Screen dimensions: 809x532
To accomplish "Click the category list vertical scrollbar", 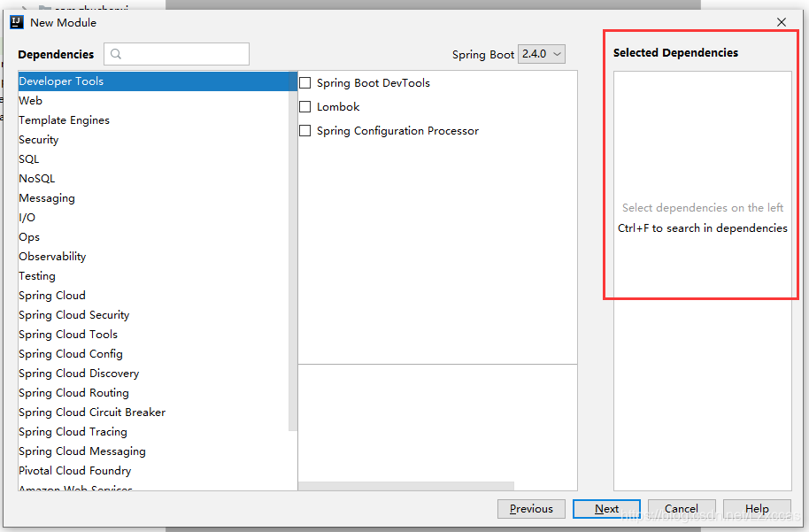I will [x=293, y=251].
